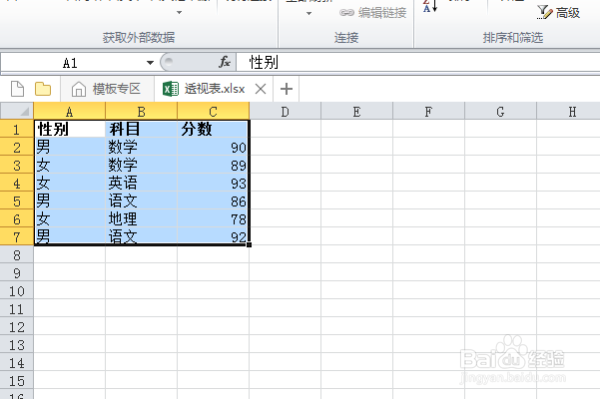Select column G header

pyautogui.click(x=501, y=112)
